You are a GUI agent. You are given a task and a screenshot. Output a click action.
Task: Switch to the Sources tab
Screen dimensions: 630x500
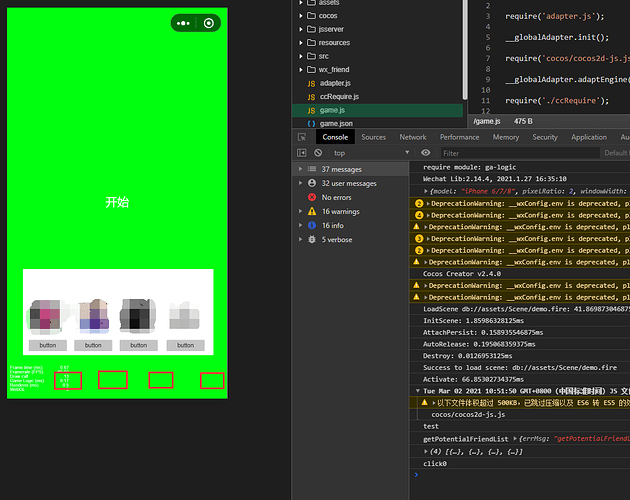(x=373, y=137)
